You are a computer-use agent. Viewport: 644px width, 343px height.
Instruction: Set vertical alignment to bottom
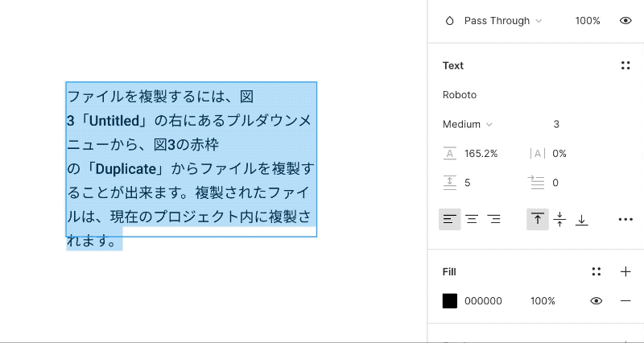click(x=582, y=219)
